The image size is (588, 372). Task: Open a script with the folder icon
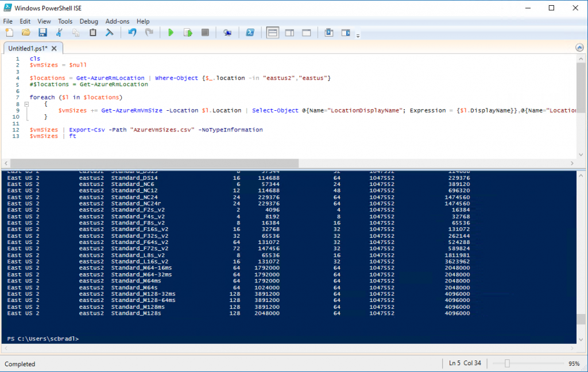[x=26, y=33]
